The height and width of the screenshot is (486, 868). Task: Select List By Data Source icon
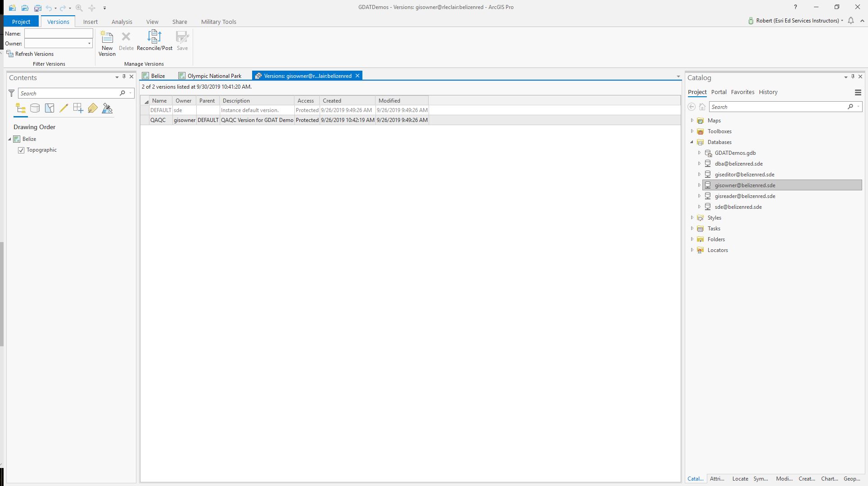pos(35,108)
